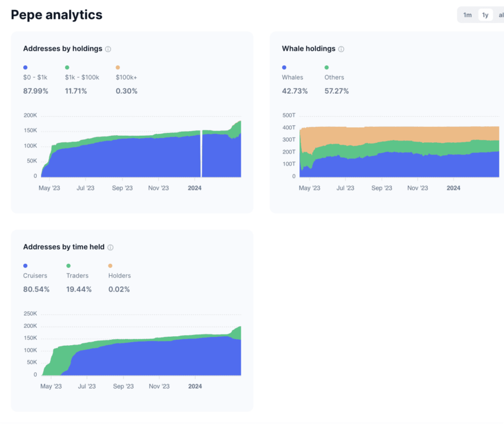The height and width of the screenshot is (424, 504).
Task: Toggle the Cruisers legend series
Action: (35, 276)
